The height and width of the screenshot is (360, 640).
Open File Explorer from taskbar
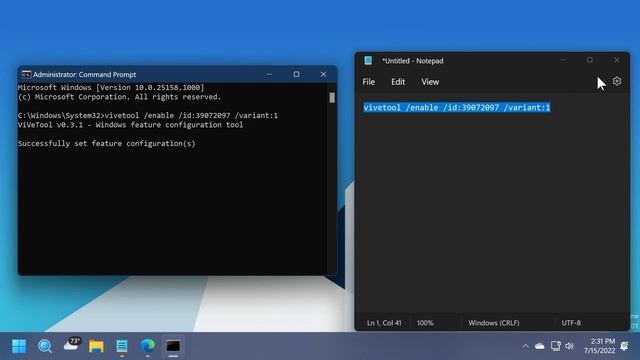pyautogui.click(x=96, y=346)
